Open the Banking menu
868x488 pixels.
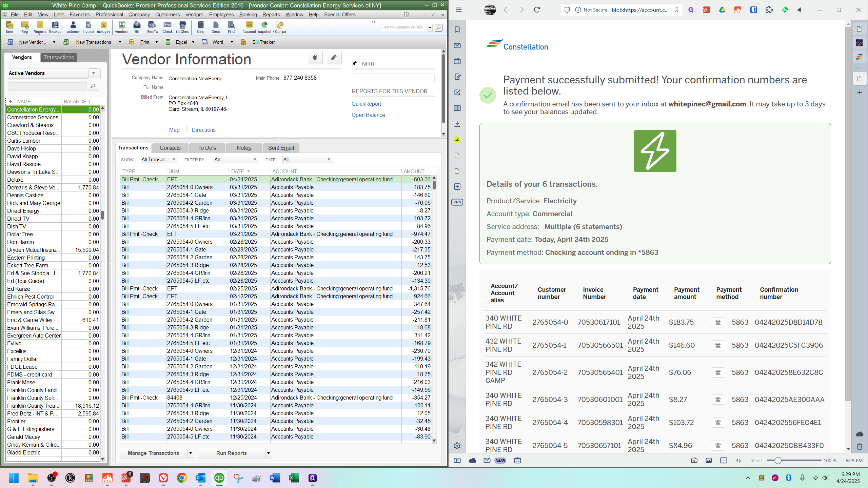[248, 15]
